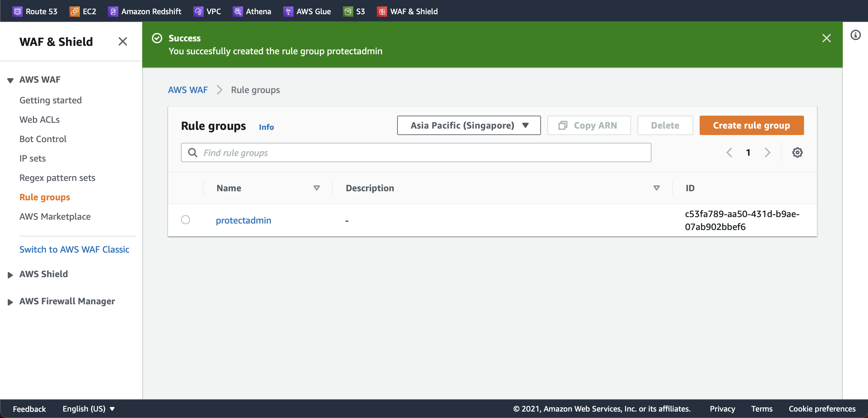Expand the AWS Firewall Manager section

10,302
